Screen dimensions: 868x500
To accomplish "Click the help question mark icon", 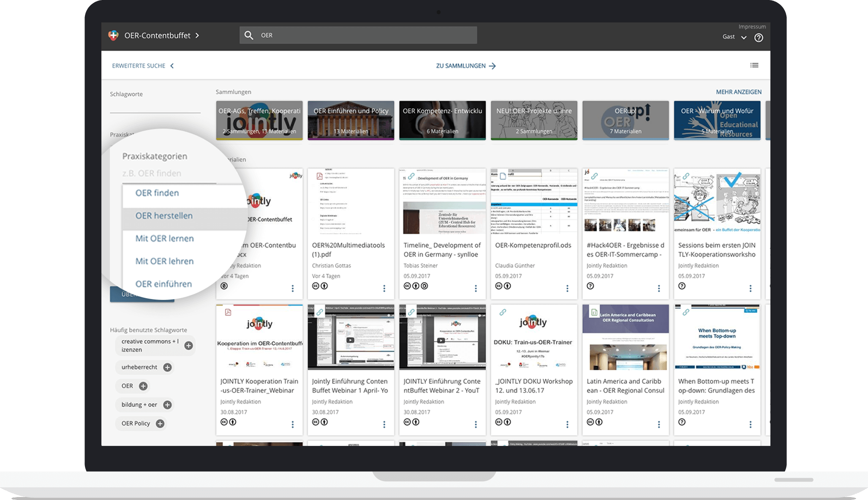I will [x=759, y=38].
